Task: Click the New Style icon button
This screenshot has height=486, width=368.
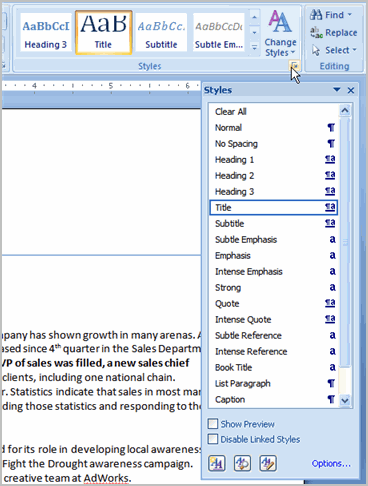Action: [x=217, y=463]
